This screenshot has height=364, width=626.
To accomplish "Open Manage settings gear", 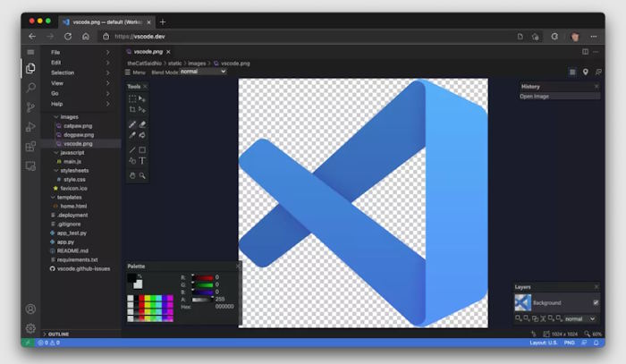I will tap(30, 328).
